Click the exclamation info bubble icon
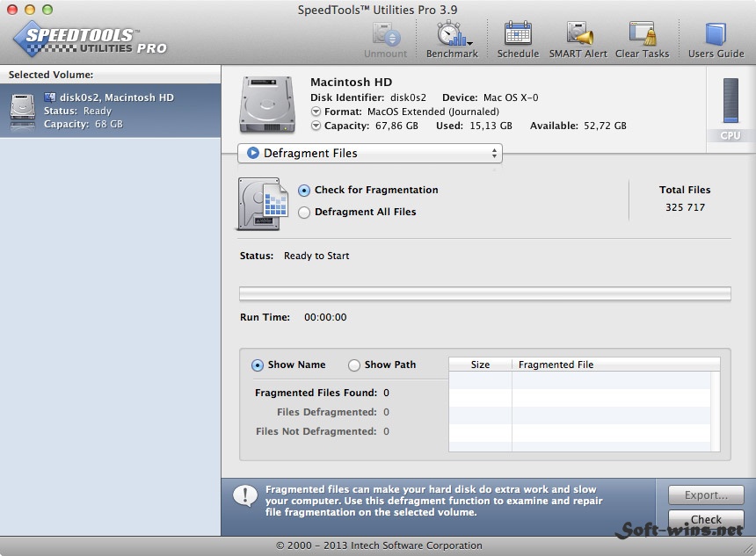Viewport: 756px width, 556px height. 245,495
